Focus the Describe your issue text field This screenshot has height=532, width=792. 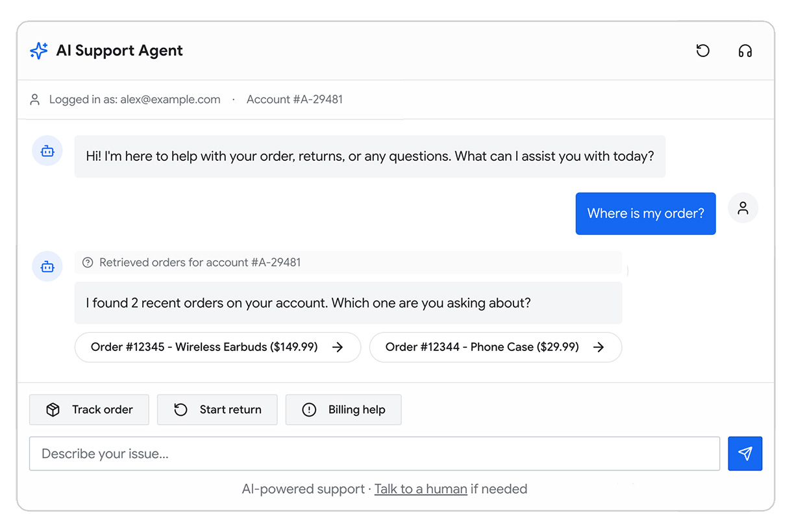click(x=374, y=453)
